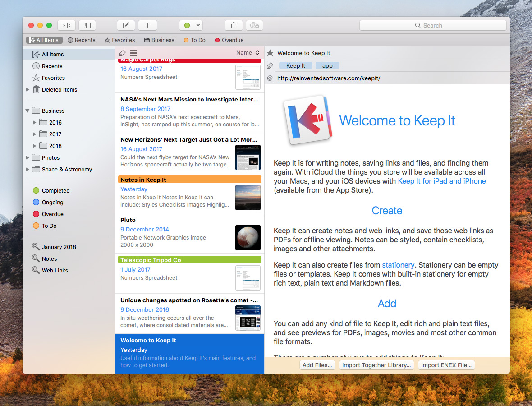Select the Space & Astronomy folder icon
Image resolution: width=532 pixels, height=406 pixels.
point(36,169)
